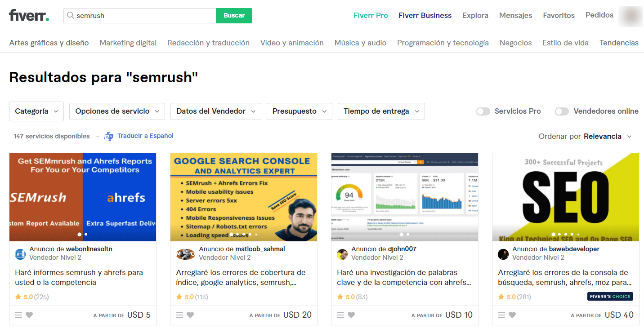Open gig title 'Haré informes semrush y ahrefs'

click(79, 277)
